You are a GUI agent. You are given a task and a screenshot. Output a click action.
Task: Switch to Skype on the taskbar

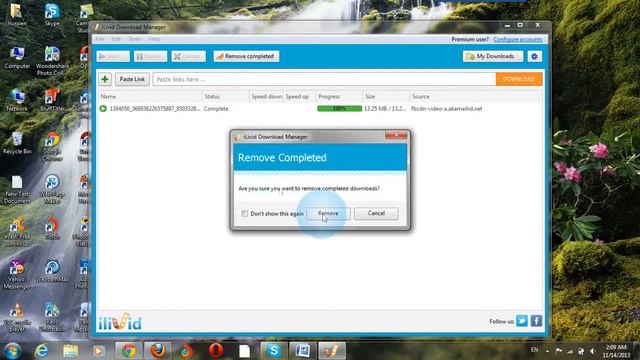coord(274,351)
